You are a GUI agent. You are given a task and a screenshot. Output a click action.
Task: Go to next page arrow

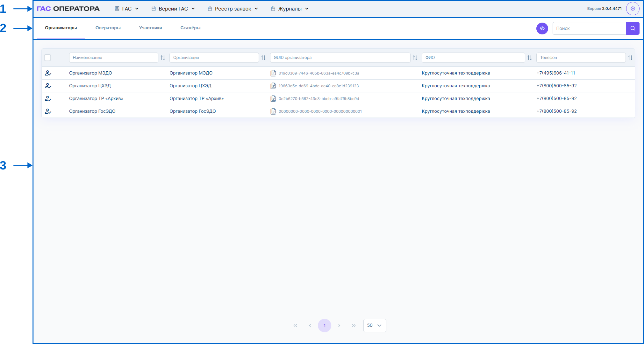[x=339, y=326]
